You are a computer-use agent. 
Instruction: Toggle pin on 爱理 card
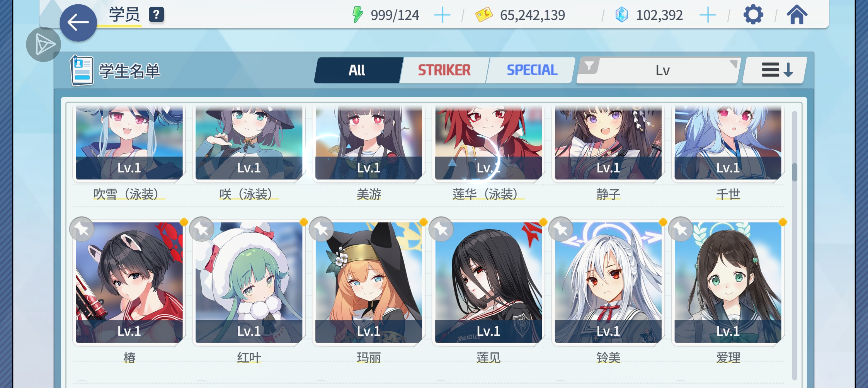coord(681,229)
